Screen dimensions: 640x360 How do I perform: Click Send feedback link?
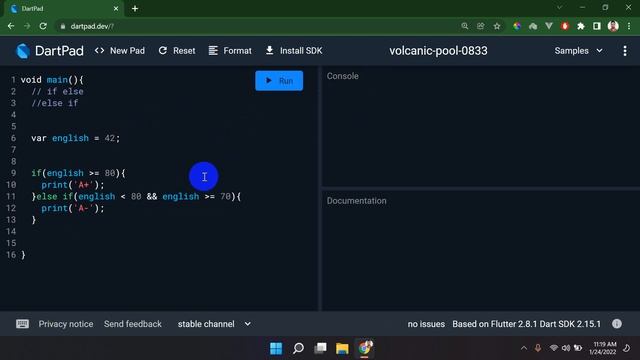tap(133, 324)
